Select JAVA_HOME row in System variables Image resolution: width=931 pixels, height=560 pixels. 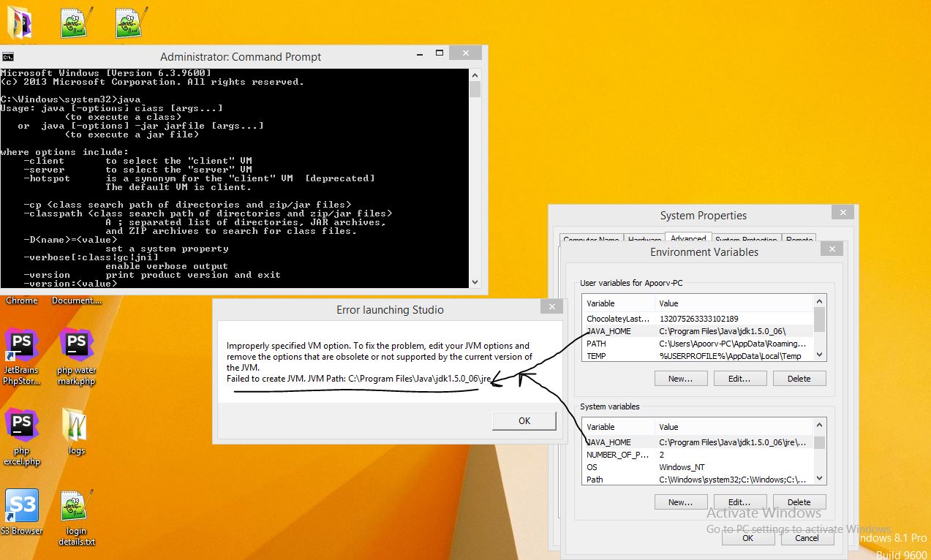pyautogui.click(x=698, y=442)
